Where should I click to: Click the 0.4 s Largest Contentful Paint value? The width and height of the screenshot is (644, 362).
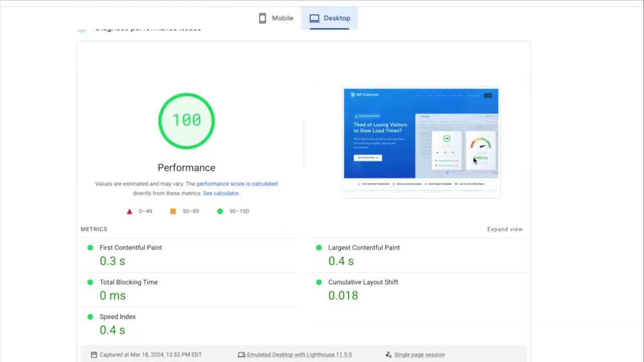coord(341,261)
